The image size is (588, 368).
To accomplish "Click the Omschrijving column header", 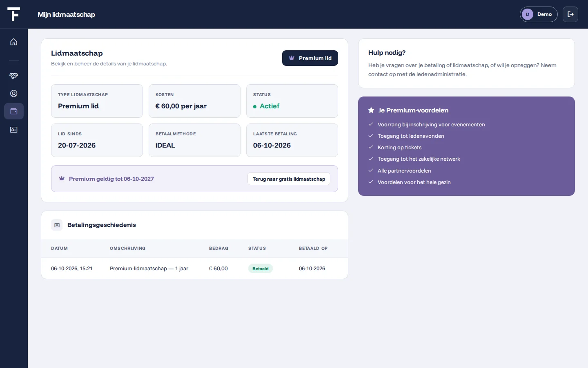I will pyautogui.click(x=127, y=249).
